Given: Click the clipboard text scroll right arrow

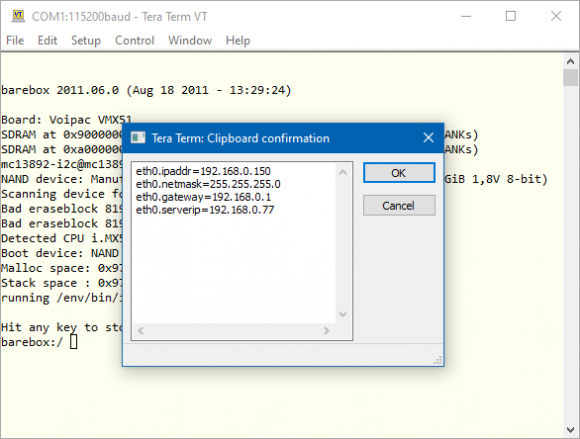Looking at the screenshot, I should click(x=326, y=330).
